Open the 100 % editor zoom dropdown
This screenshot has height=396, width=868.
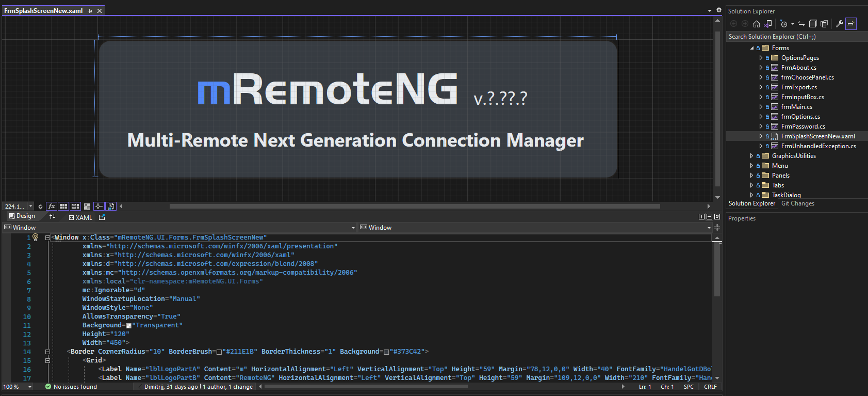pyautogui.click(x=30, y=387)
